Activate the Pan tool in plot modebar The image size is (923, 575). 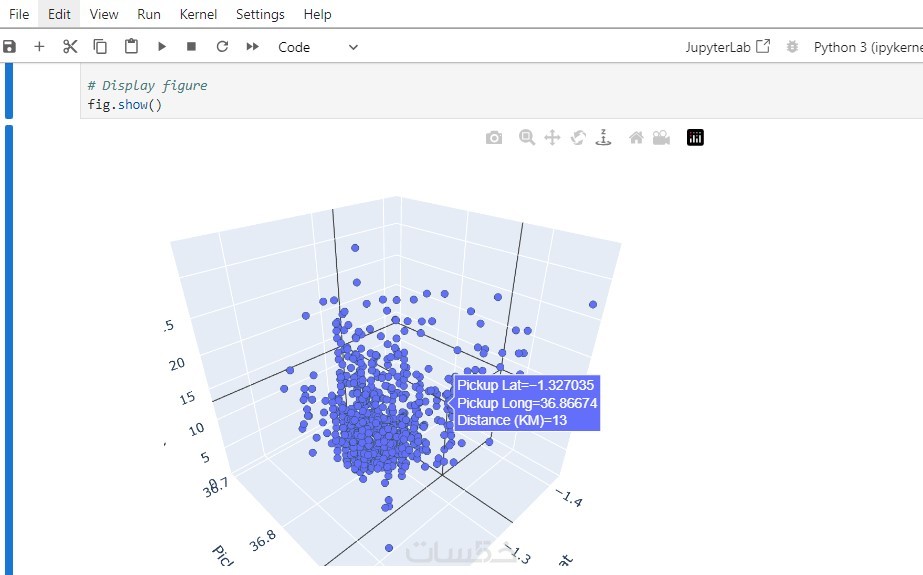click(552, 138)
